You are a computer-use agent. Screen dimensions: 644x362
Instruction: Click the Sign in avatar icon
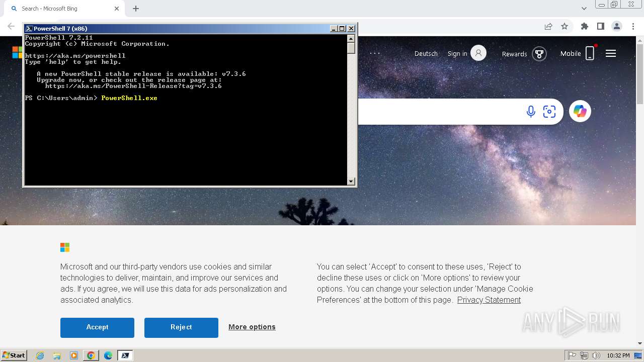coord(478,53)
